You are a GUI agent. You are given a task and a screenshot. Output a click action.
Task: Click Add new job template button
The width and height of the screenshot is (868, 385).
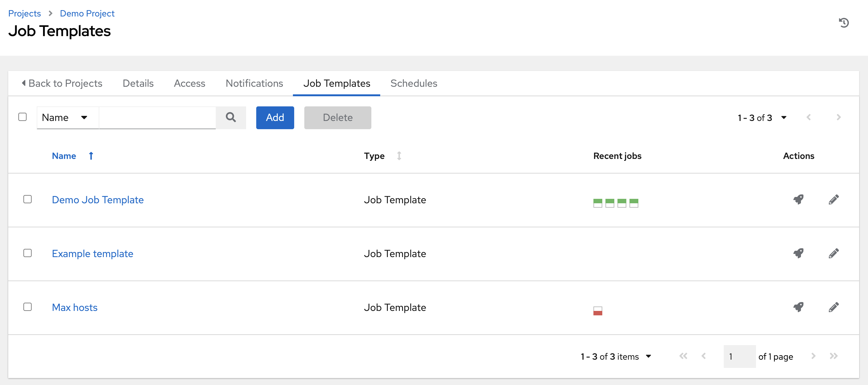[x=275, y=117]
